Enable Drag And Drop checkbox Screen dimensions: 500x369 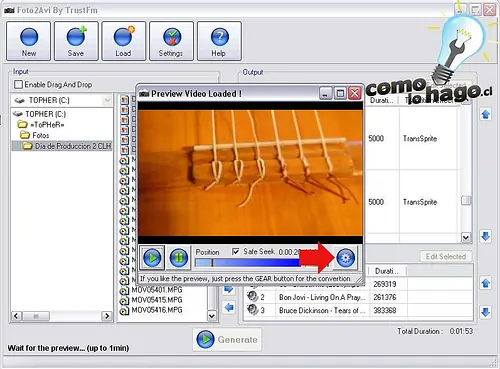(19, 85)
